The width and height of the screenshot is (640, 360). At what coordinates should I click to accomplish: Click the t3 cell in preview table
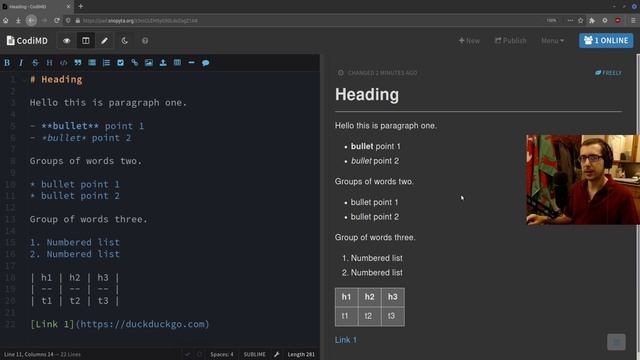click(393, 316)
